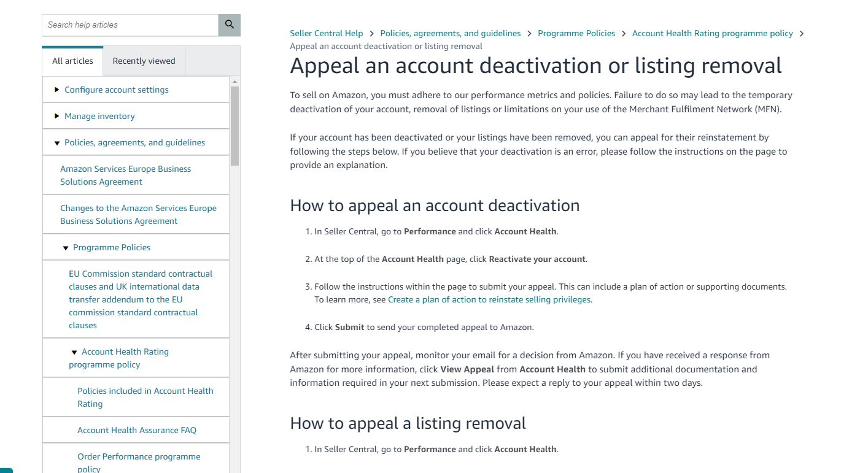The image size is (868, 473).
Task: Click the bold View Appeal text
Action: 467,369
